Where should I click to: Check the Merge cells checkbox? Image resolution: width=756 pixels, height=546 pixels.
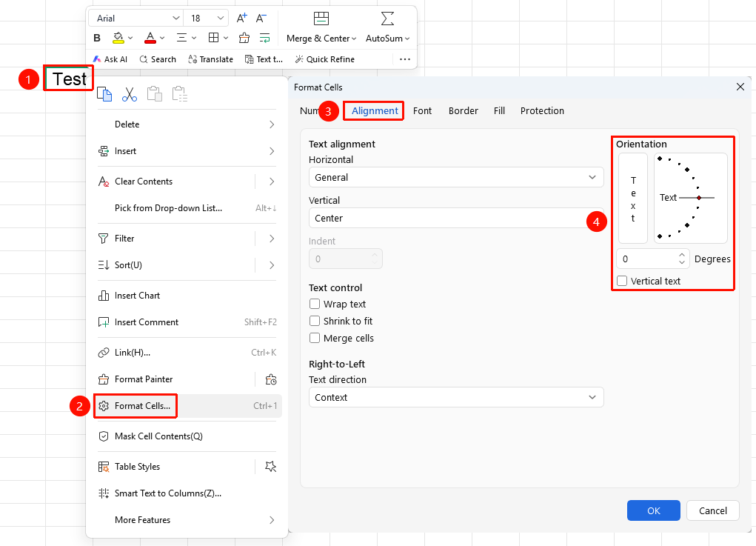tap(315, 338)
